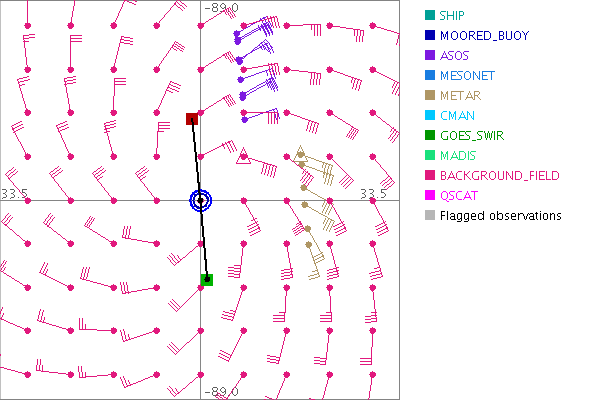Click the red square track marker
600x400 pixels.
click(192, 119)
